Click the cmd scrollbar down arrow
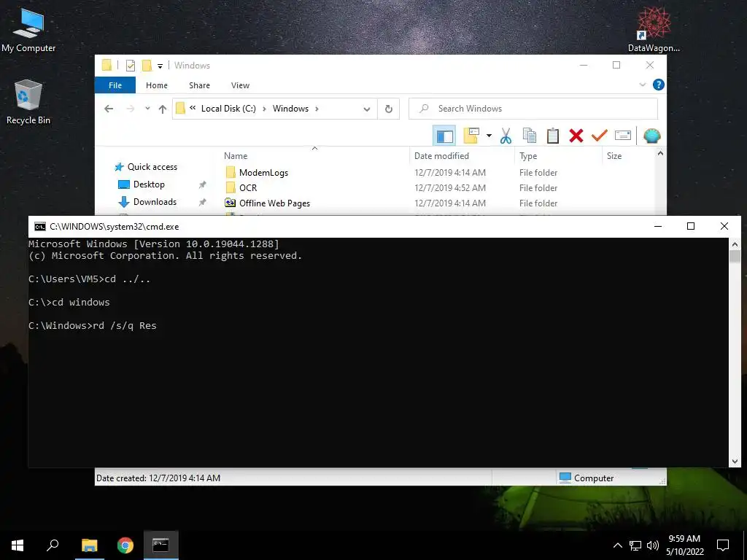This screenshot has height=560, width=747. point(735,461)
